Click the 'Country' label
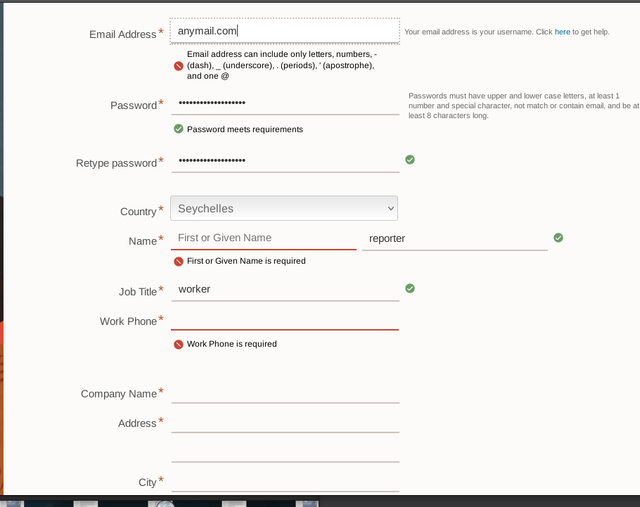Screen dimensions: 640x507 tap(138, 211)
